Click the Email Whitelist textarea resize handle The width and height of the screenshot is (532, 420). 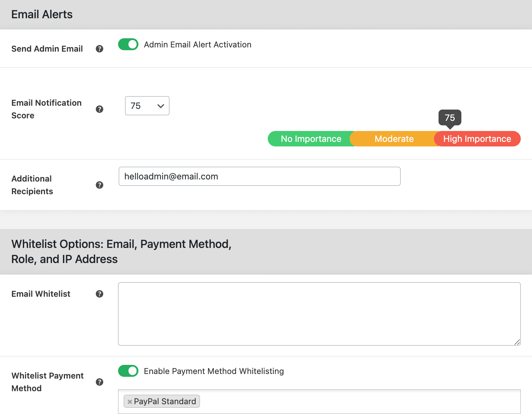(x=517, y=342)
